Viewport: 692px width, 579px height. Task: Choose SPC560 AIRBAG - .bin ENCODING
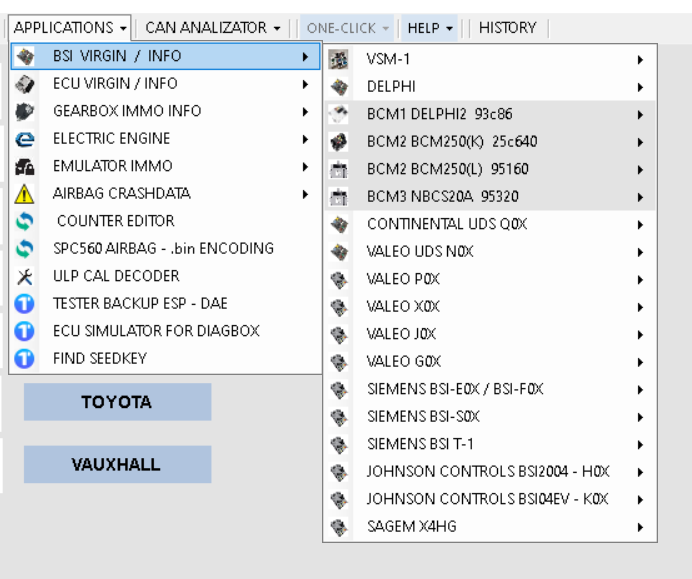coord(165,248)
